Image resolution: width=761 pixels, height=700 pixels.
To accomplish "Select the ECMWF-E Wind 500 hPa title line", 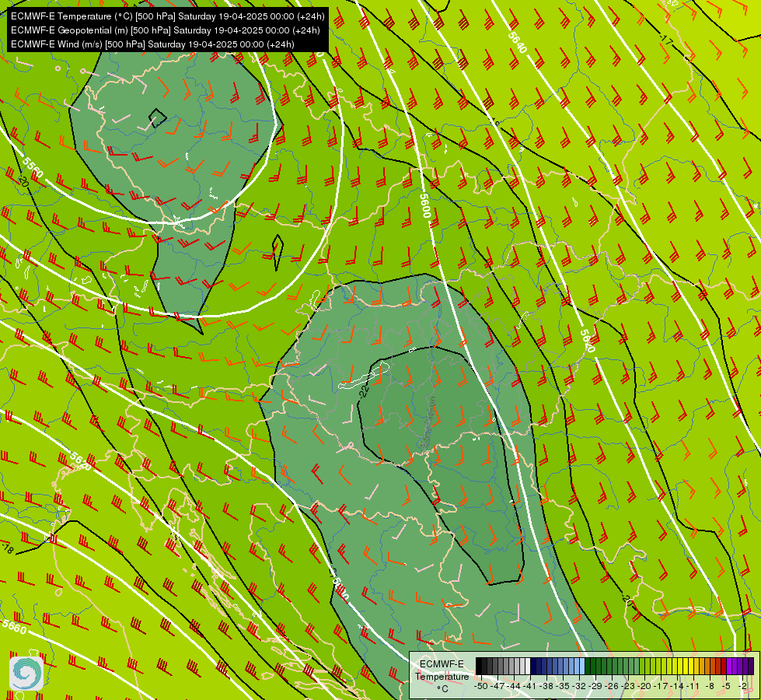I will [x=152, y=44].
